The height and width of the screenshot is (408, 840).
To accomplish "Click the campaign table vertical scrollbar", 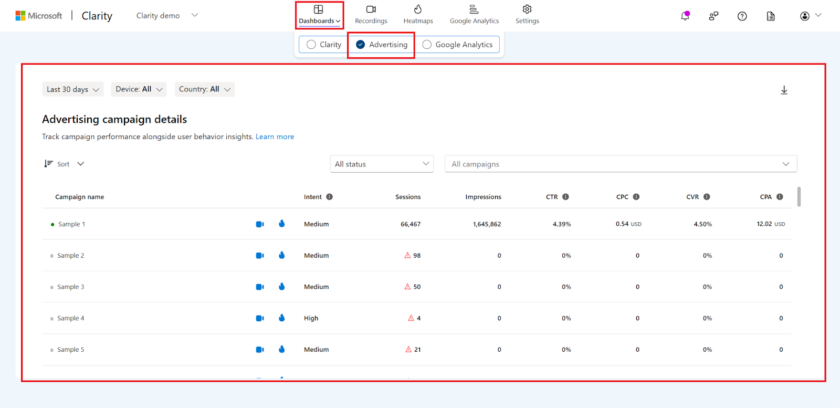I will 798,196.
